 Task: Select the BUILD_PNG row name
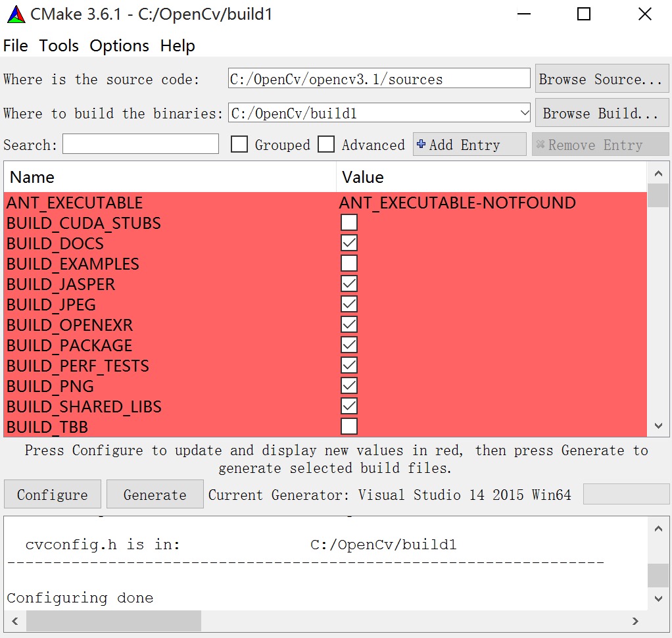click(50, 386)
